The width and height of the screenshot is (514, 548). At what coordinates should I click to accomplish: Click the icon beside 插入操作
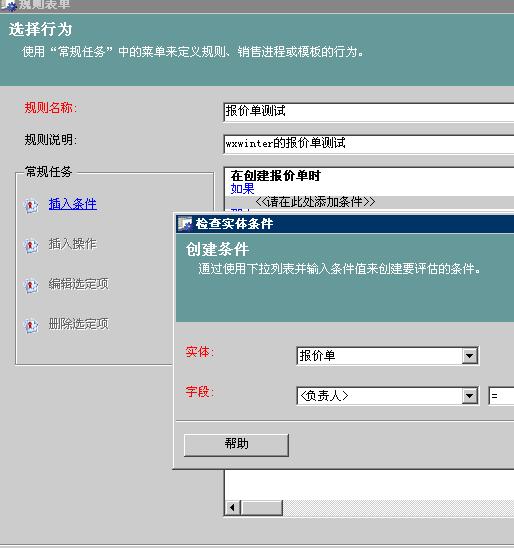pyautogui.click(x=31, y=245)
